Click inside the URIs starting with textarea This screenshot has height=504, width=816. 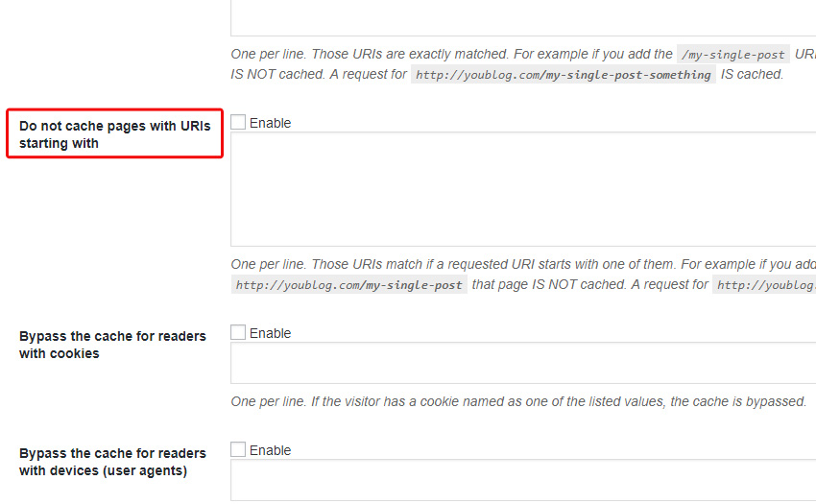click(523, 189)
